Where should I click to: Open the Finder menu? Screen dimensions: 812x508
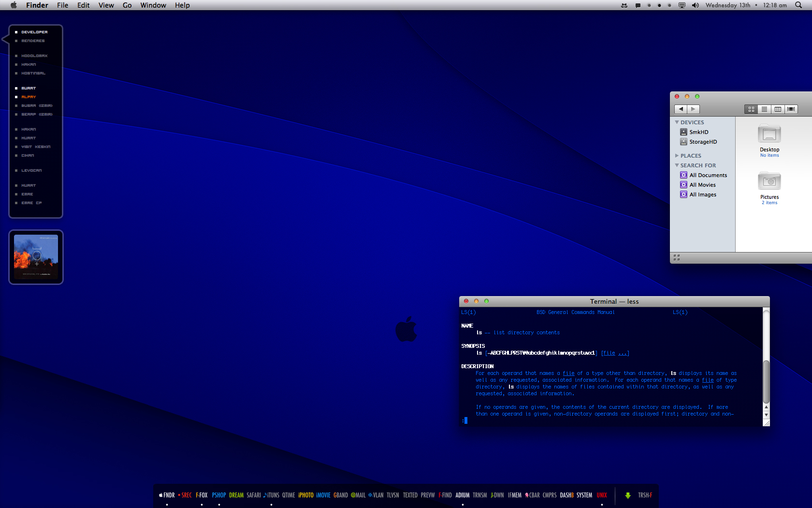point(37,5)
